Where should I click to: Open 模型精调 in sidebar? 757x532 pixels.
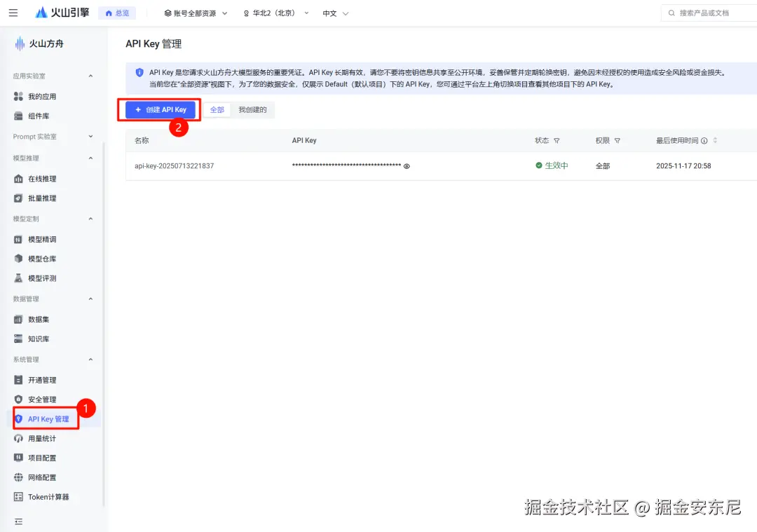click(42, 240)
